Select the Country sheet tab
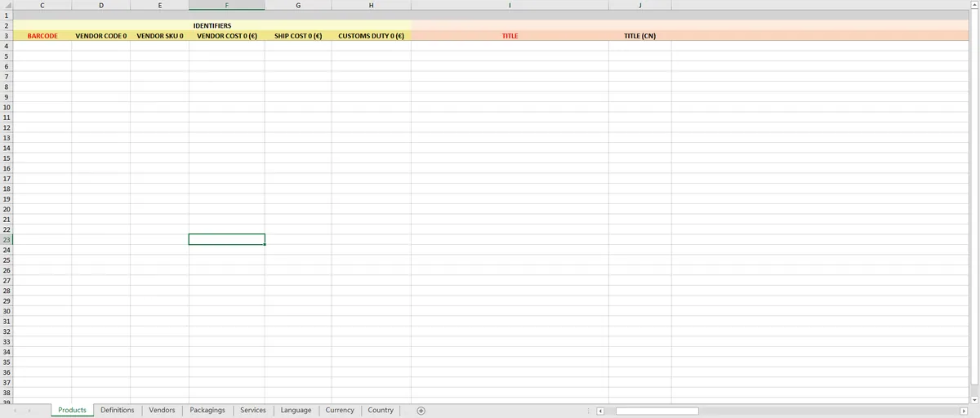The height and width of the screenshot is (418, 980). coord(381,410)
